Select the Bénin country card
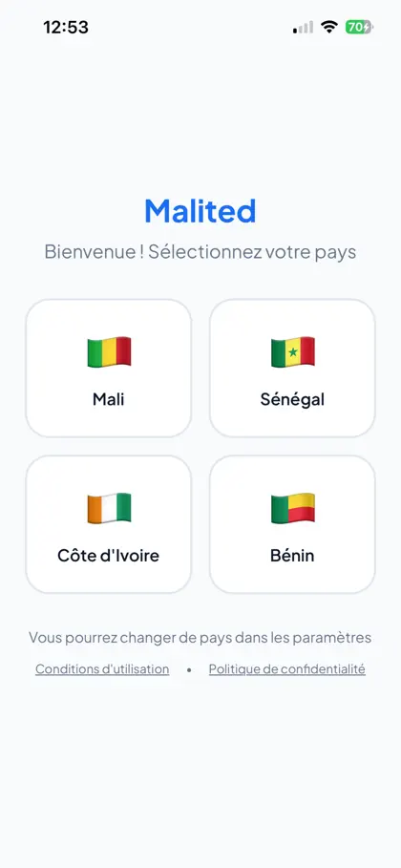Screen dimensions: 401x868 (x=292, y=524)
